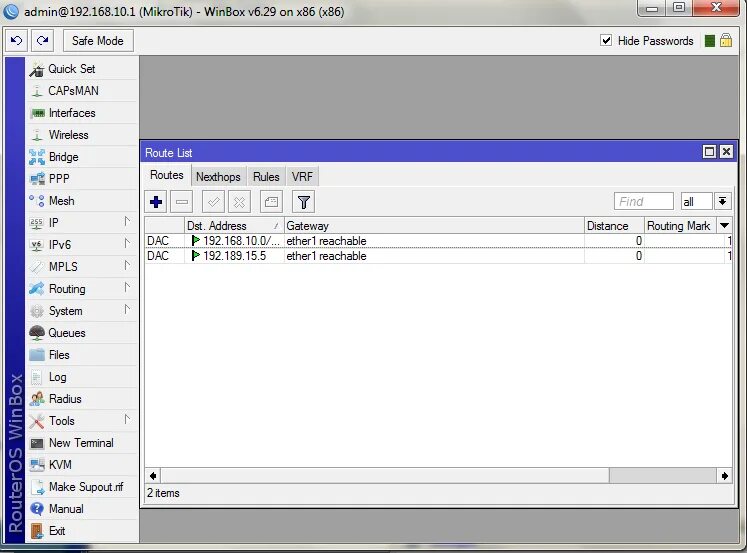Open the filter funnel in Route List
The image size is (747, 553).
point(303,202)
